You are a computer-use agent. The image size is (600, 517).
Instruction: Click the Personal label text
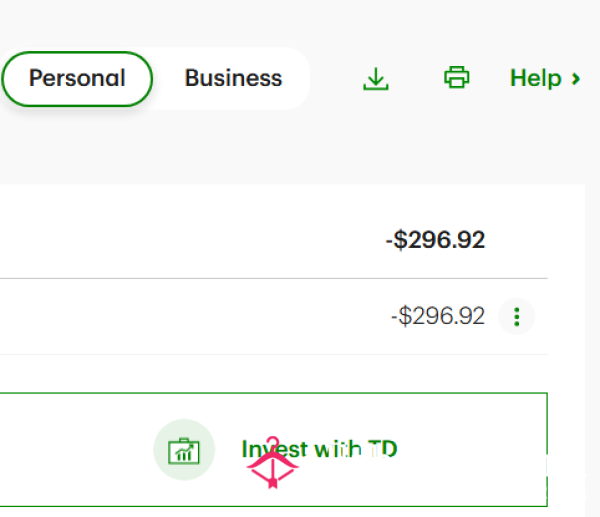tap(77, 78)
